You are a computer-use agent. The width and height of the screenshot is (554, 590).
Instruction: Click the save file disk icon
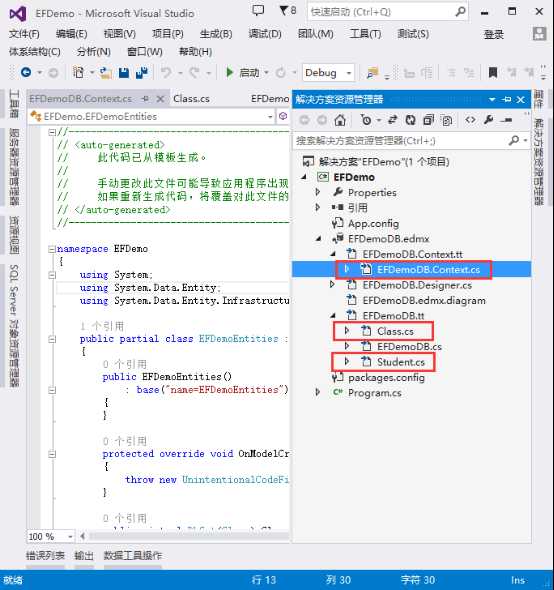124,72
